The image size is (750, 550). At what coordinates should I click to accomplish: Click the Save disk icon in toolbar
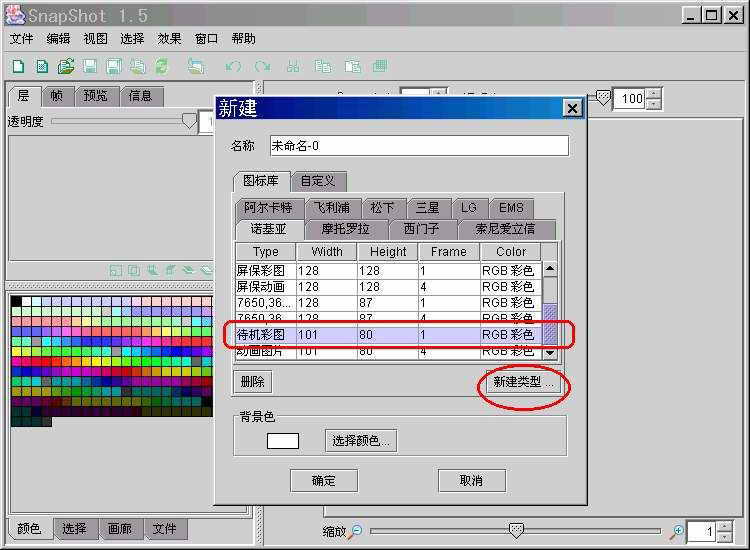90,67
